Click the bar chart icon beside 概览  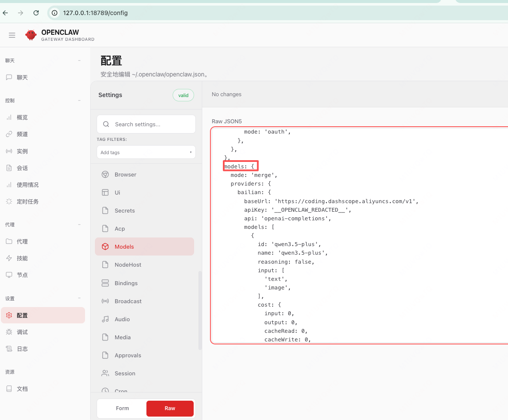pos(9,117)
